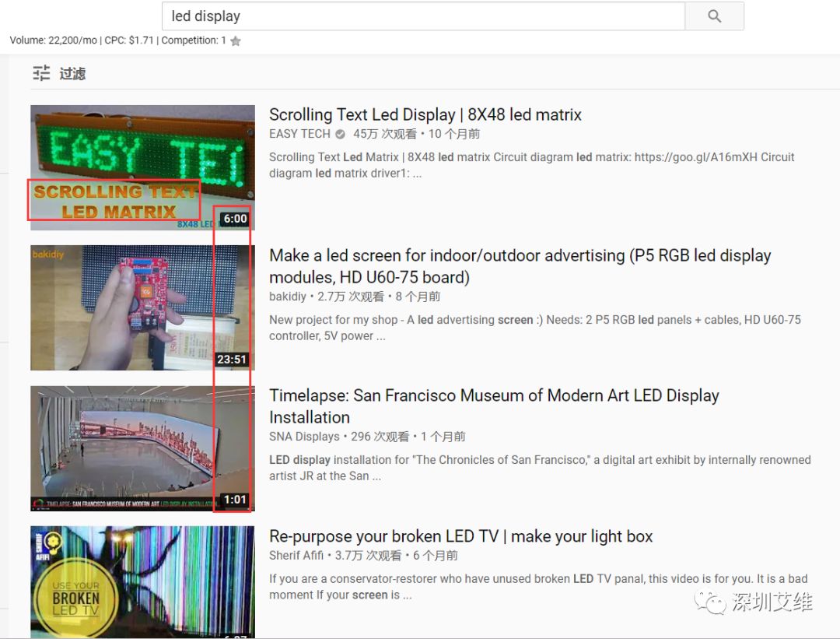Open the bakidiy P5 RGB video thumbnail
This screenshot has height=639, width=840.
(x=142, y=307)
